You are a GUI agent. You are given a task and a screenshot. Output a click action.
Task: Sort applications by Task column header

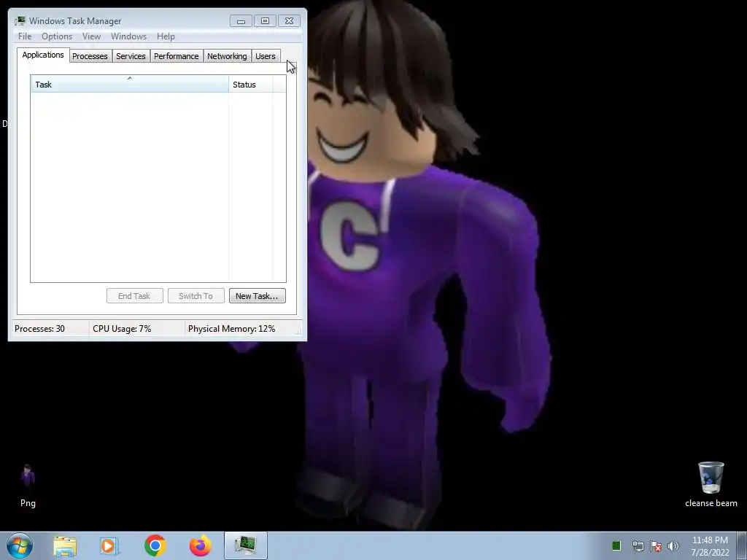coord(130,85)
